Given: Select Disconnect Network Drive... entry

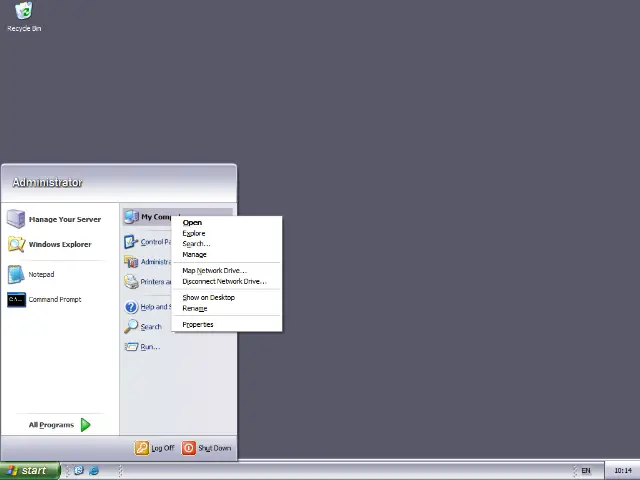Looking at the screenshot, I should pyautogui.click(x=227, y=281).
